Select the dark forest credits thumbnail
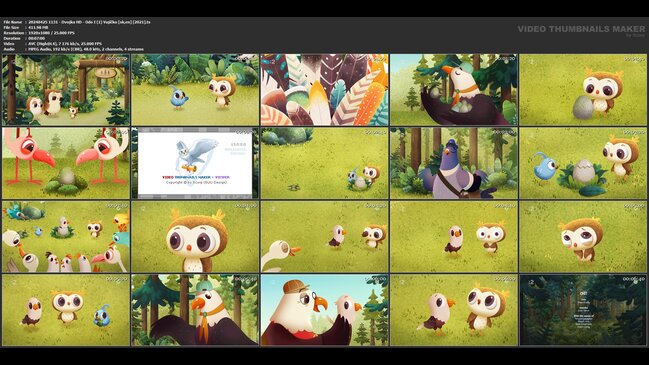The width and height of the screenshot is (649, 365). [x=583, y=310]
